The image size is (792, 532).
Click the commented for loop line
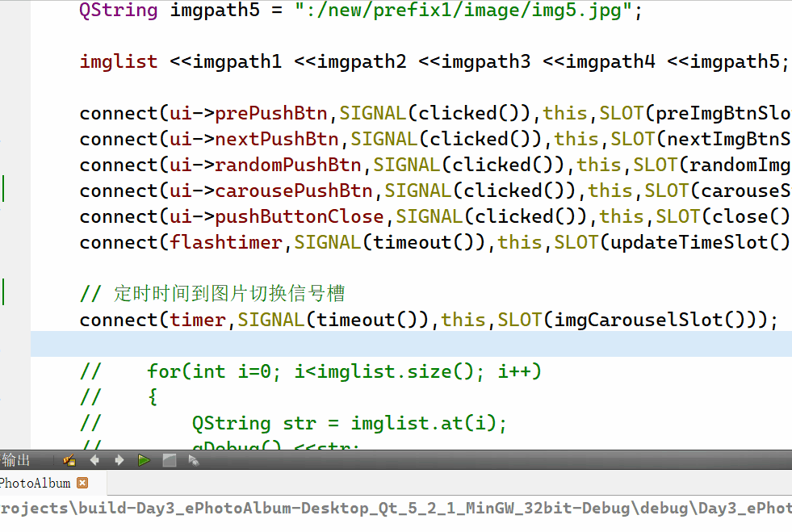[311, 371]
